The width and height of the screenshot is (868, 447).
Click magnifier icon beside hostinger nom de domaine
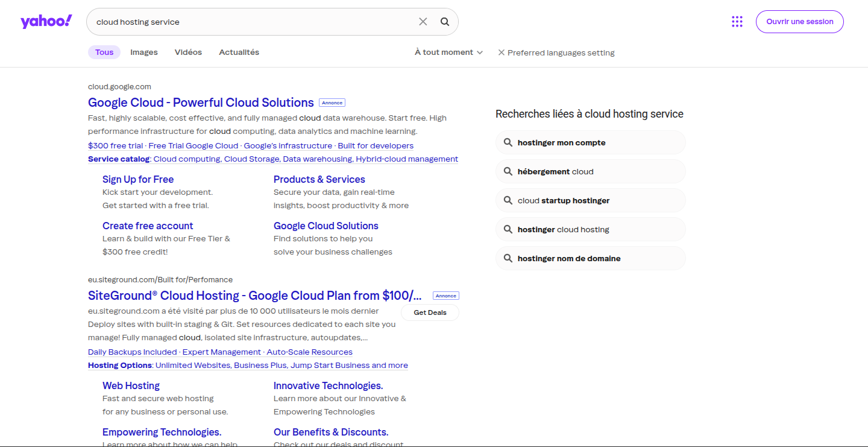pyautogui.click(x=508, y=258)
